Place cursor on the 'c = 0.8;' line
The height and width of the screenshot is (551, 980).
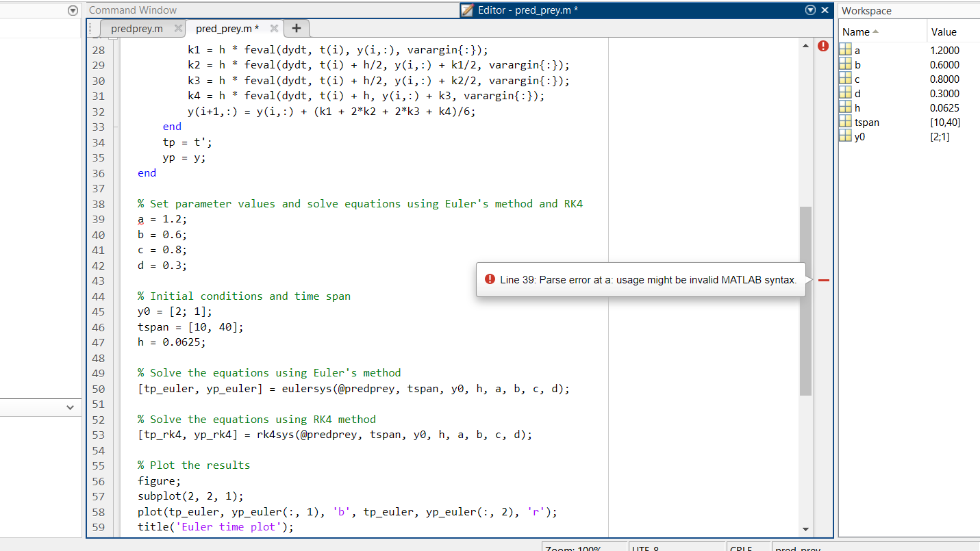point(162,250)
